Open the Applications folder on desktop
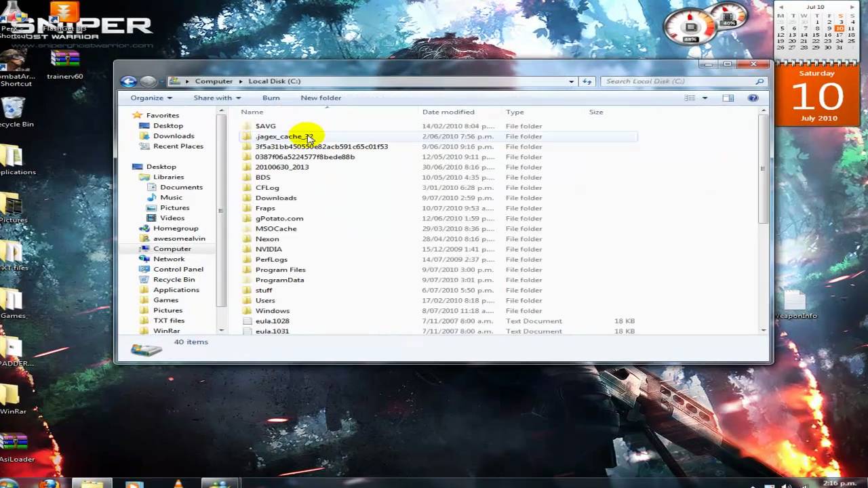Image resolution: width=868 pixels, height=488 pixels. [x=15, y=161]
